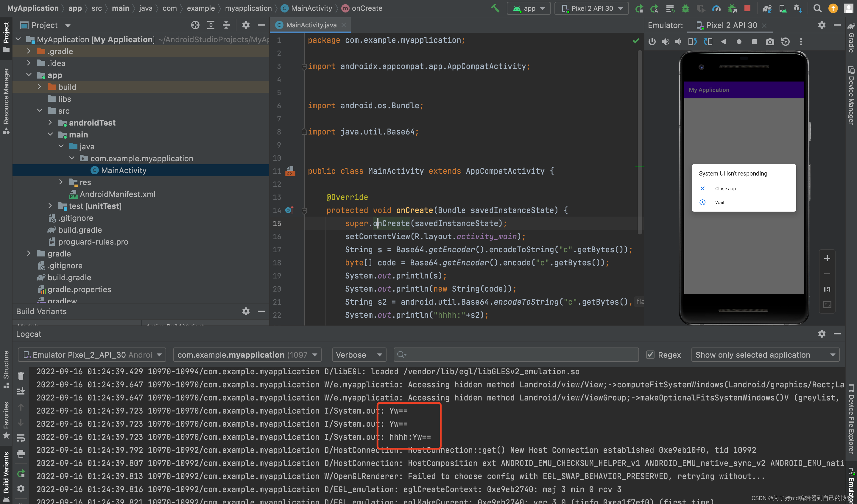Open Project view selector dropdown
Viewport: 857px width, 504px height.
(45, 25)
